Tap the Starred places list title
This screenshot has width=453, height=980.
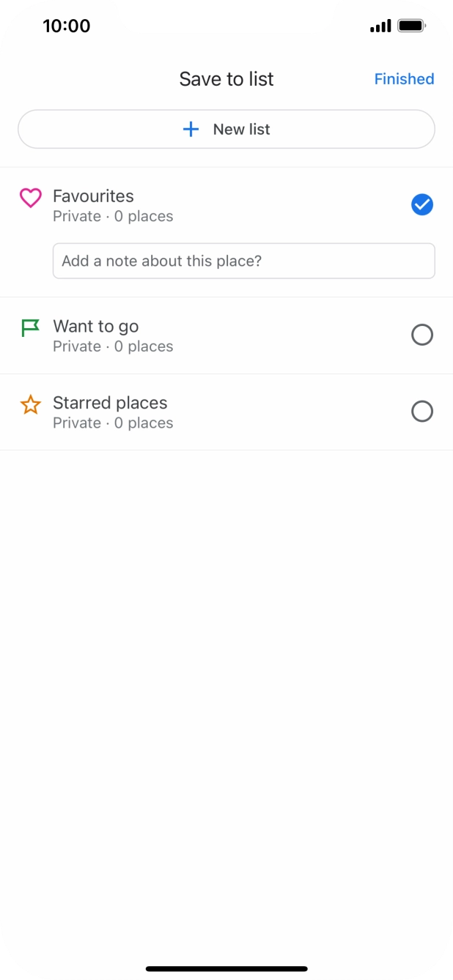tap(110, 403)
